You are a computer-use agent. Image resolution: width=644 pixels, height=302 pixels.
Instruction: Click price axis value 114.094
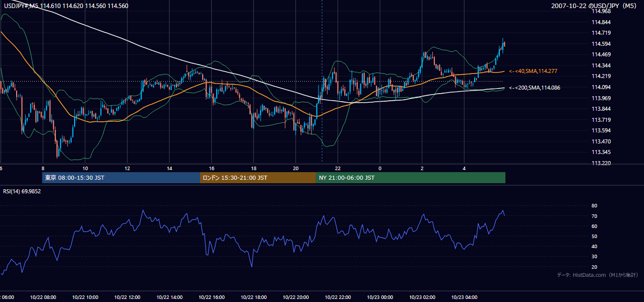click(x=601, y=87)
